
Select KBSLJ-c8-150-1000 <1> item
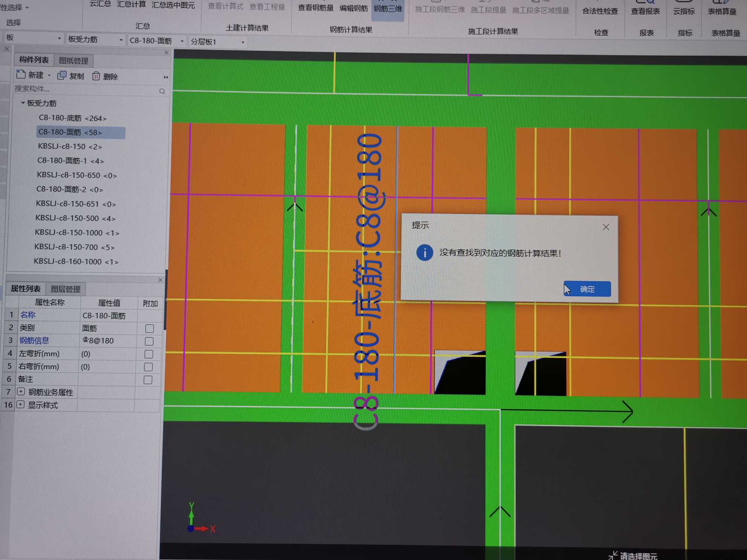click(77, 233)
